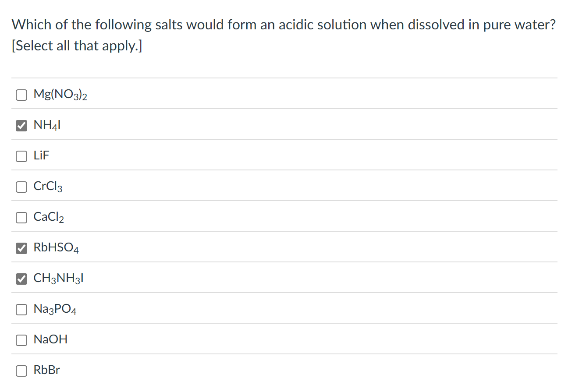The image size is (568, 392).
Task: Click the CrCl3 formula label
Action: tap(47, 187)
